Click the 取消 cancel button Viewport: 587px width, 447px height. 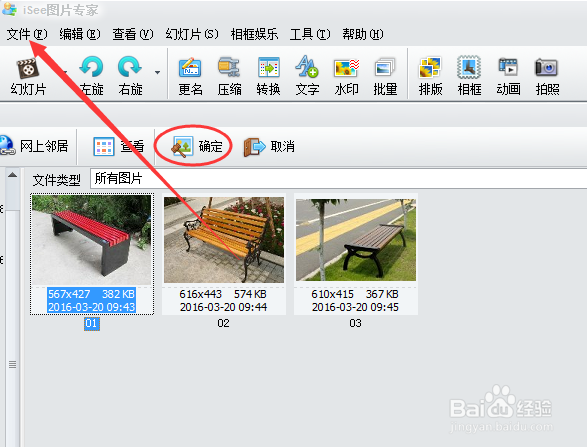coord(269,146)
